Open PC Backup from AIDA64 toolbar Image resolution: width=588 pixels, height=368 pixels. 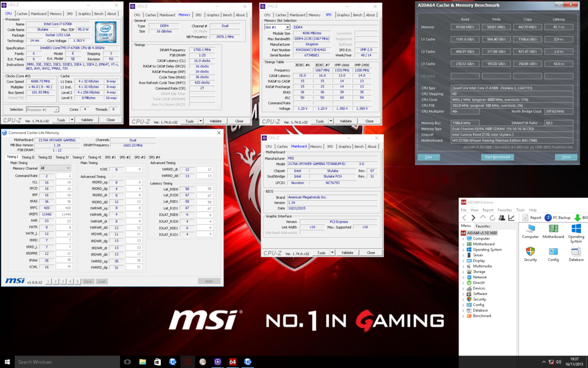[558, 218]
